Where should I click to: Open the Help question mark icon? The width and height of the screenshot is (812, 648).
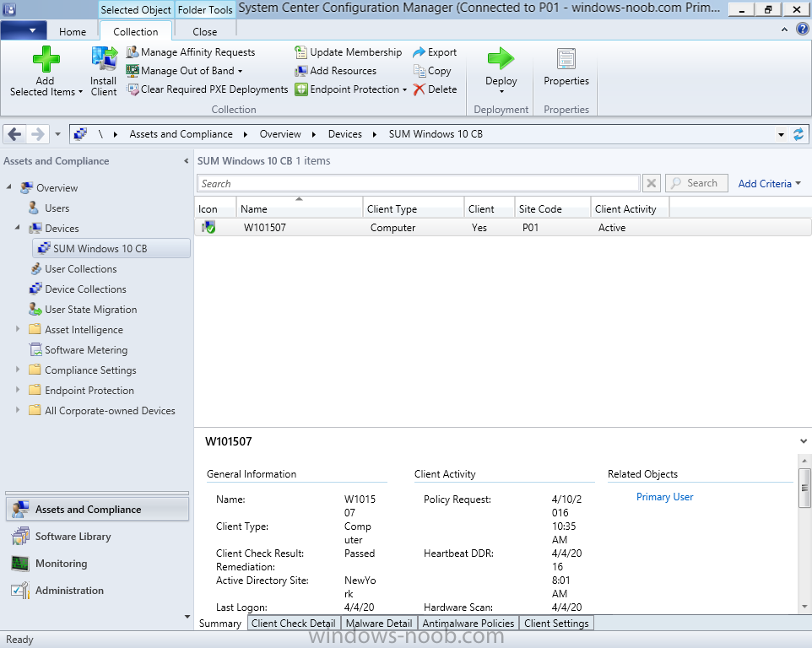(802, 30)
